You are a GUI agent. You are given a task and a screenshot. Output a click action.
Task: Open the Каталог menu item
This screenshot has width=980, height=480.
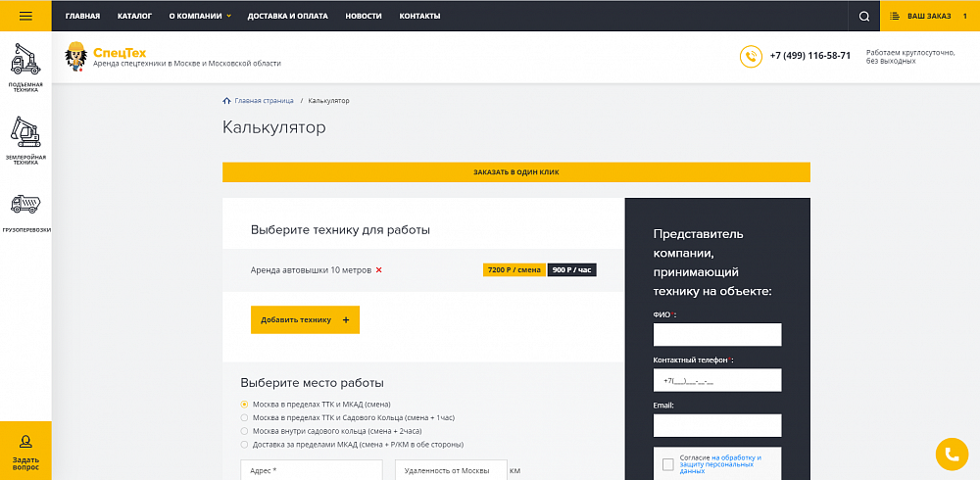click(134, 16)
